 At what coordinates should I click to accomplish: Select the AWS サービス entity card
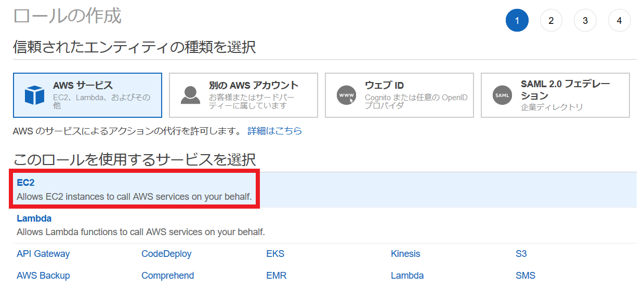87,95
